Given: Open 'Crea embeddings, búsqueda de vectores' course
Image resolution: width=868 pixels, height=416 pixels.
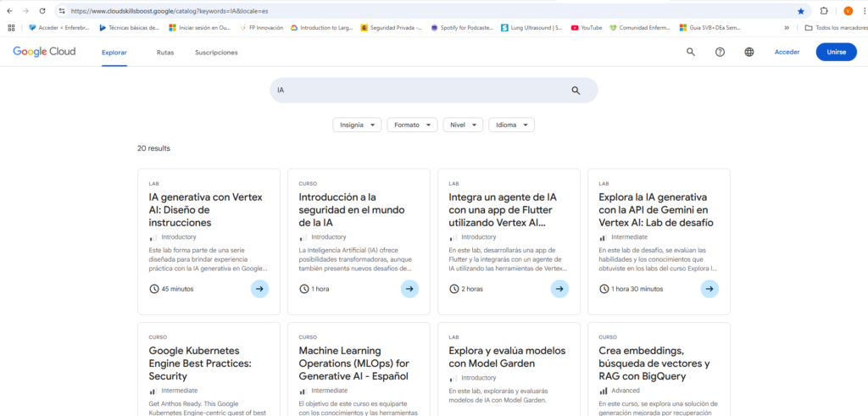Looking at the screenshot, I should click(654, 363).
